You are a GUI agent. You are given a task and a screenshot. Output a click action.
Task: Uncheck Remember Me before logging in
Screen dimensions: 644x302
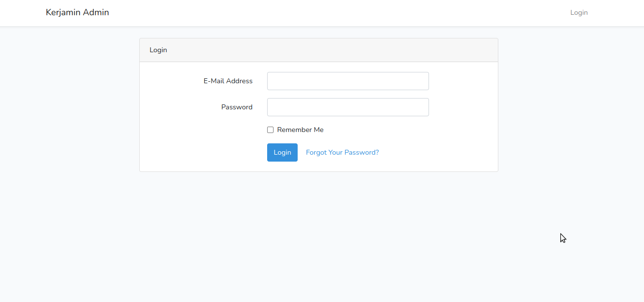coord(270,129)
